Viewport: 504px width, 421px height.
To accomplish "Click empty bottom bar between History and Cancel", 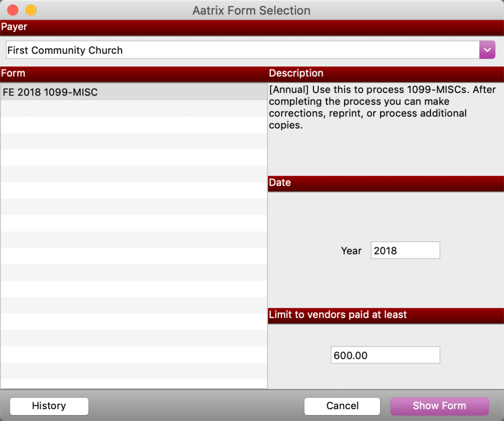I will click(196, 406).
